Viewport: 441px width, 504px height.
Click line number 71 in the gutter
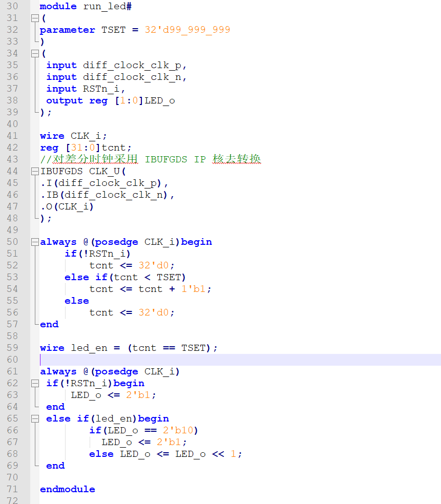12,489
